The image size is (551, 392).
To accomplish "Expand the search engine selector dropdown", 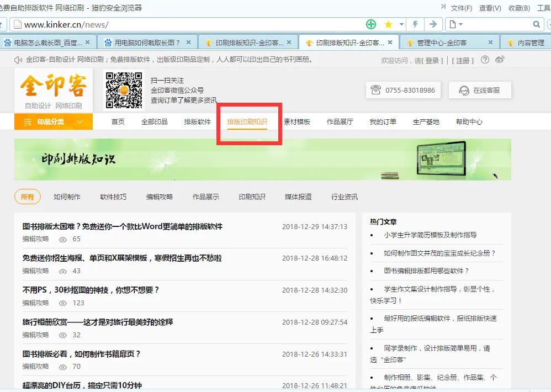I will [x=460, y=24].
